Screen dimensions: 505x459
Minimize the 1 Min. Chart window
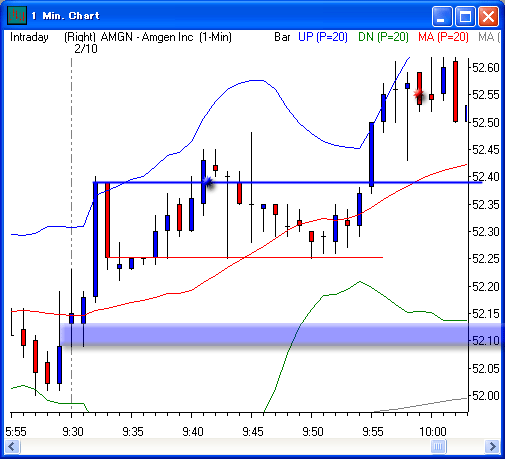pos(442,16)
